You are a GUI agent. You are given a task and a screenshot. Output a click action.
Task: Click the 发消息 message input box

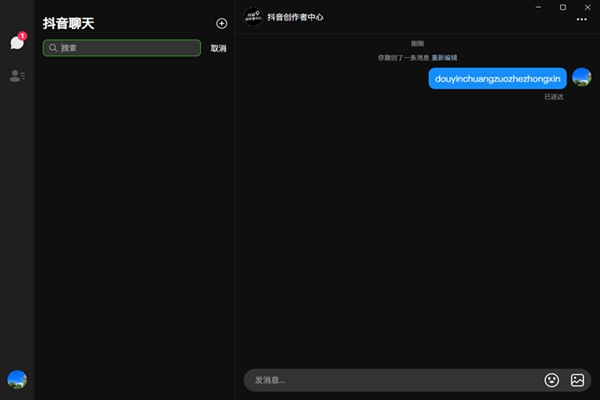pyautogui.click(x=390, y=380)
